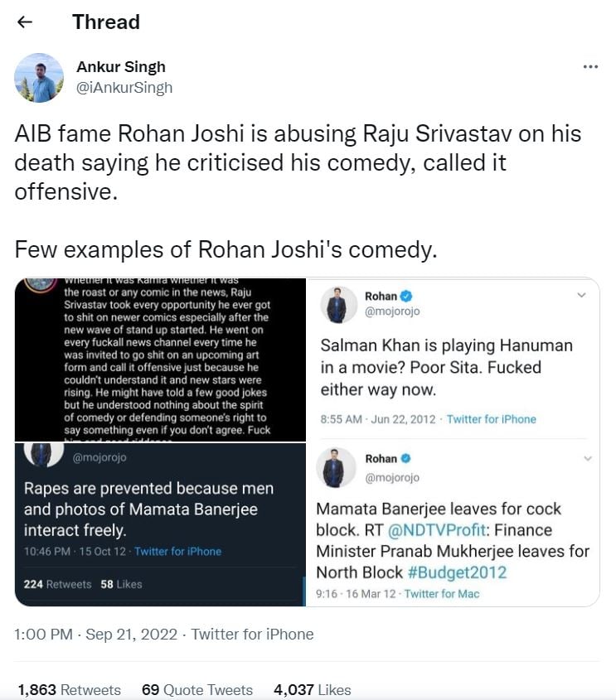Open the @NDTVProfit mention link
Image resolution: width=616 pixels, height=700 pixels.
coord(436,530)
